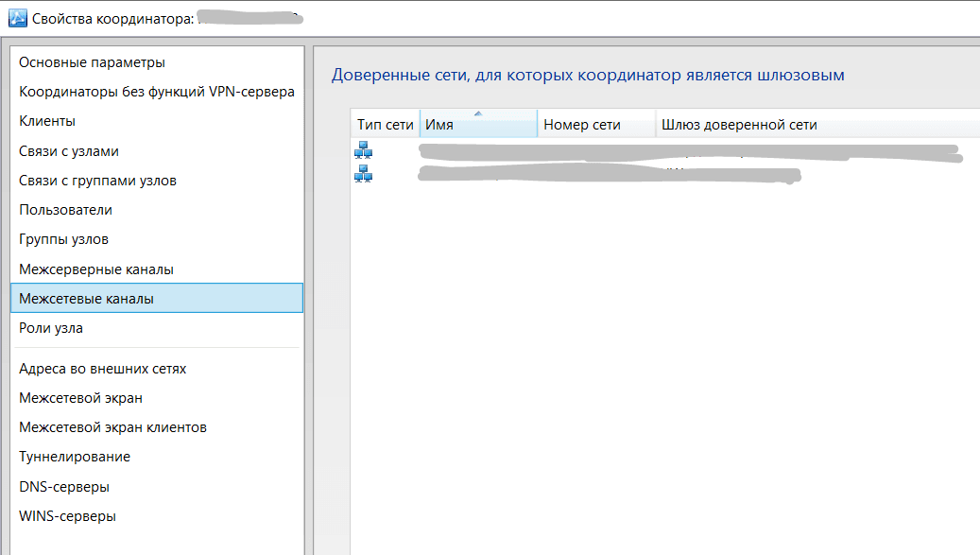This screenshot has height=555, width=980.
Task: Open 'Роли узла' in the sidebar
Action: coord(51,328)
